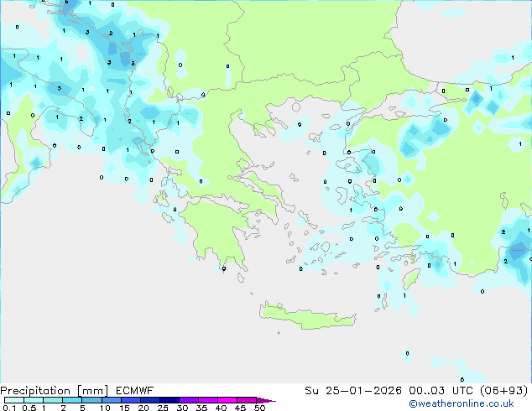The image size is (532, 411).
Task: Pick legend swatch between 40 and 45
Action: coord(227,400)
